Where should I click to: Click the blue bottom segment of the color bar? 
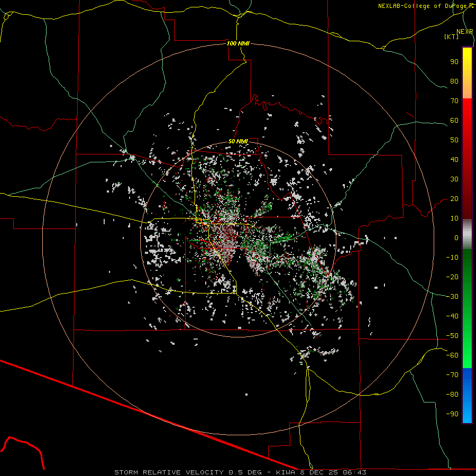click(x=467, y=395)
